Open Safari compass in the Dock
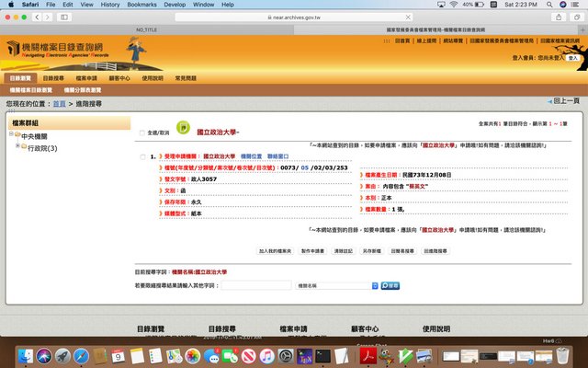 (x=81, y=356)
